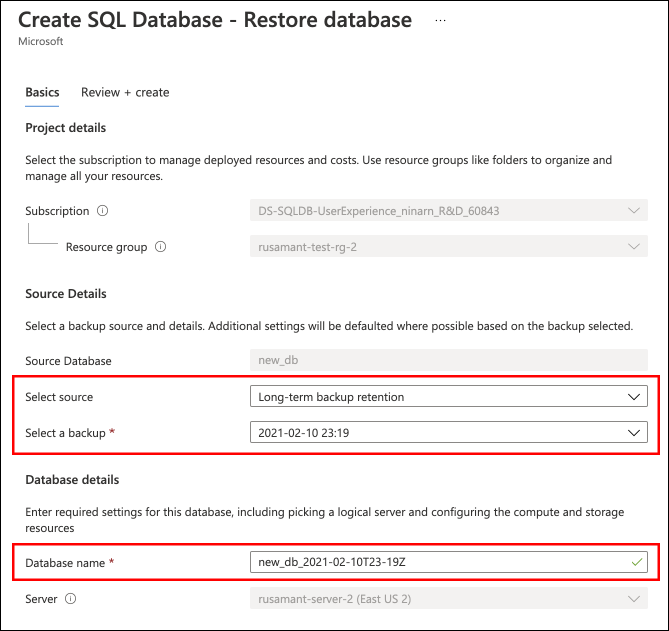669x631 pixels.
Task: Click the Database name input field
Action: (x=440, y=563)
